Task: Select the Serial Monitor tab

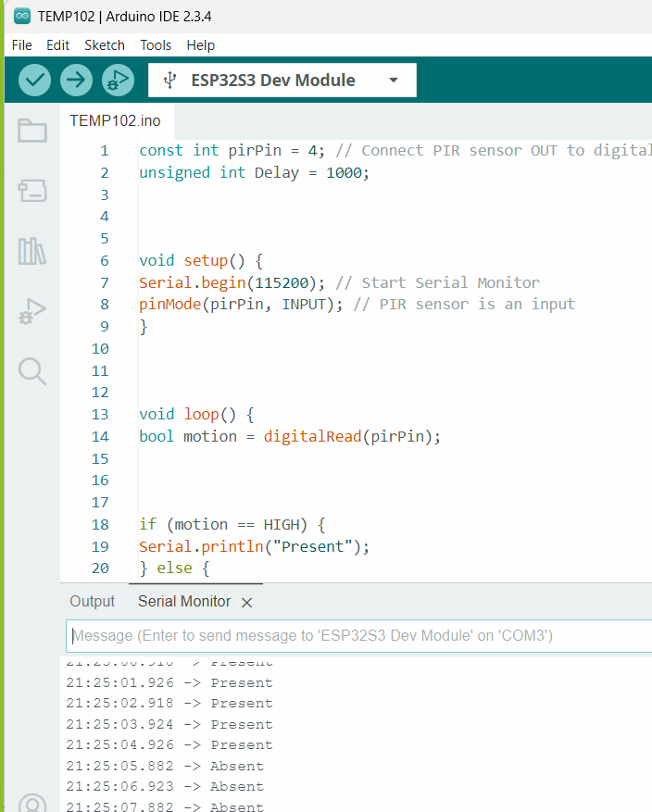Action: tap(184, 601)
